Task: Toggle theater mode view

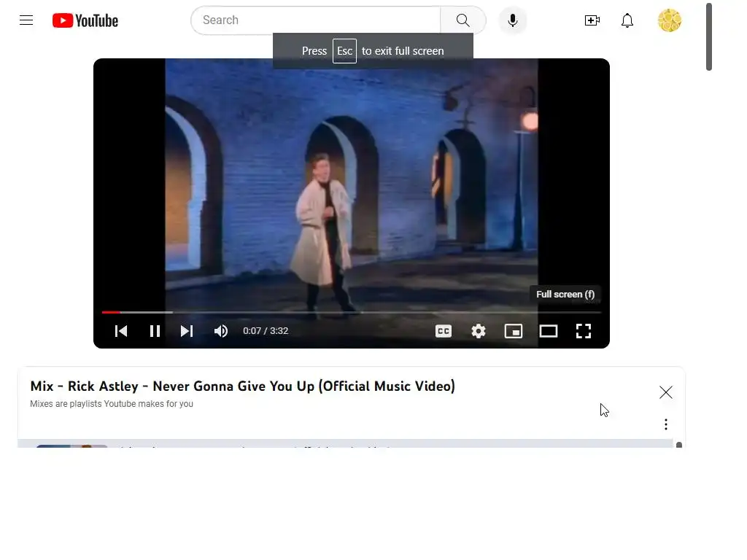Action: click(x=549, y=331)
